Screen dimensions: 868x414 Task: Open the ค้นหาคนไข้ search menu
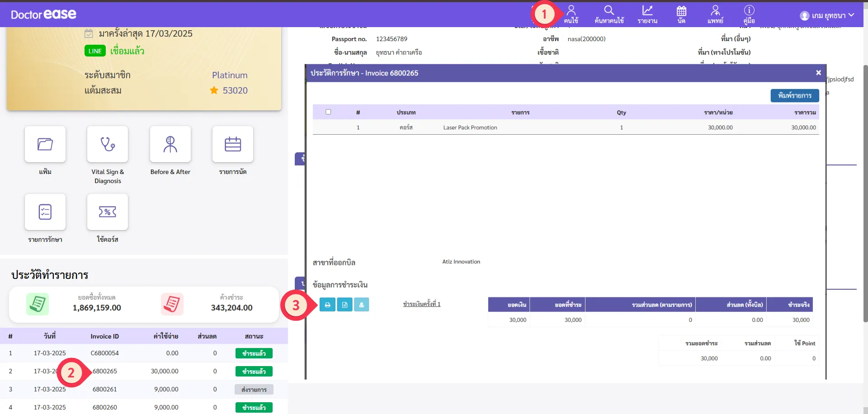[609, 14]
